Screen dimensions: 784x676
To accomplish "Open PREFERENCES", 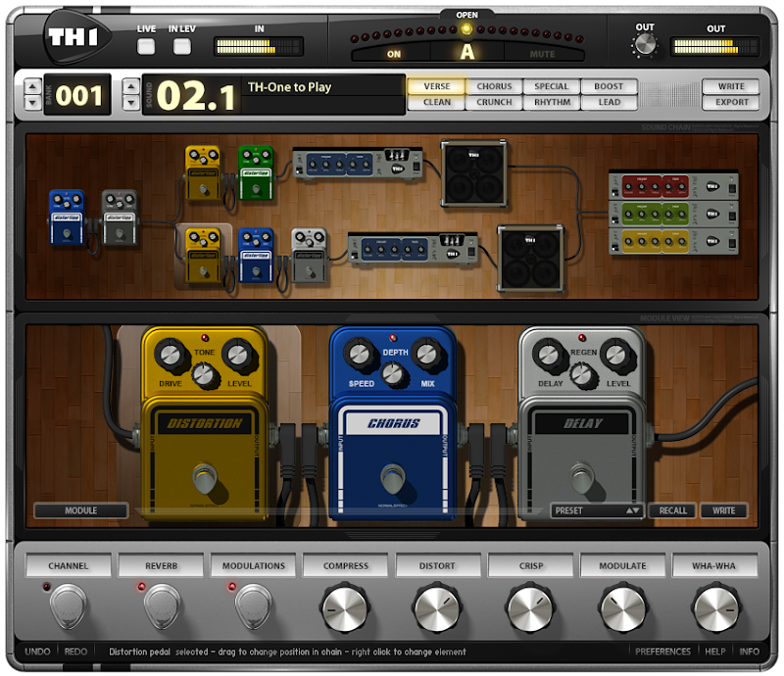I will tap(662, 652).
